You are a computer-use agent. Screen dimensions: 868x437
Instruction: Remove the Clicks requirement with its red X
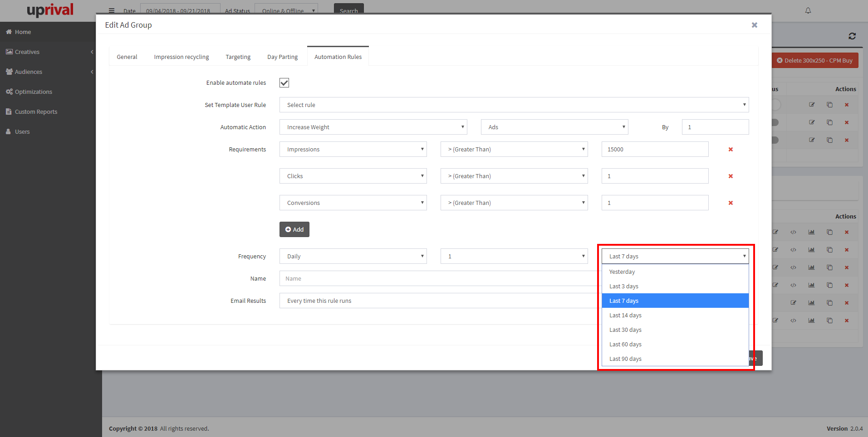pos(731,176)
